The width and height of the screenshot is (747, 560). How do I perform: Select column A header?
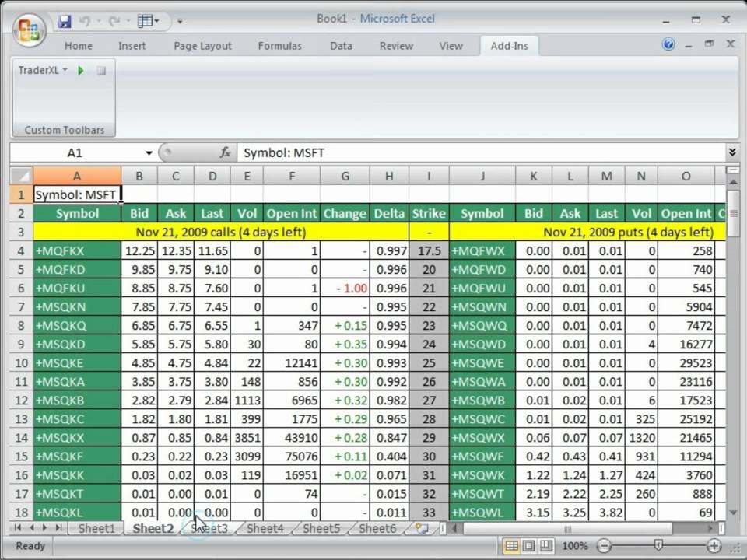pyautogui.click(x=77, y=177)
